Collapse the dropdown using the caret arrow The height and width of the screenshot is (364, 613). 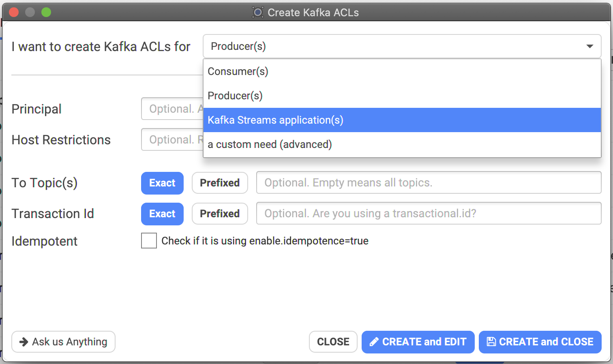point(590,47)
